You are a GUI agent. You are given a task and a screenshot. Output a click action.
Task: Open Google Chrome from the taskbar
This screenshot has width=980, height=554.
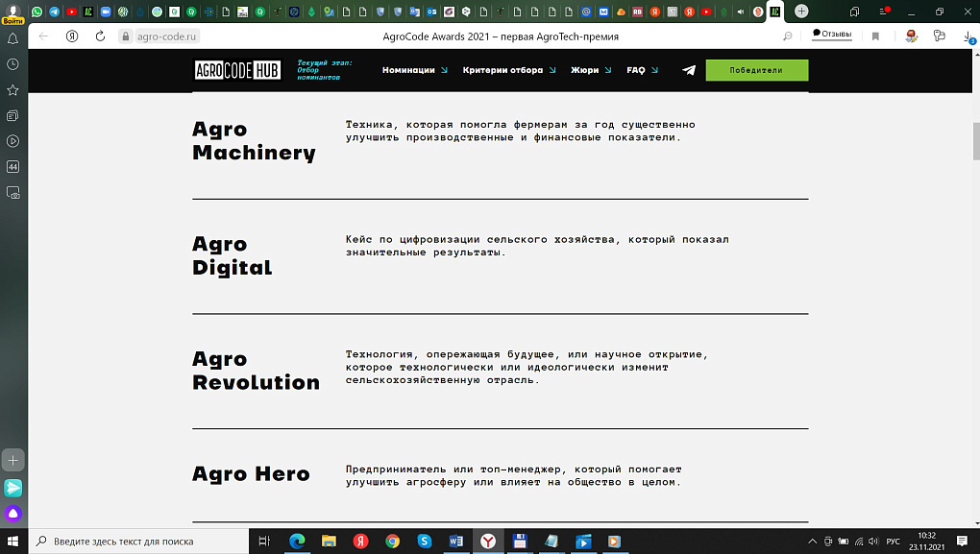tap(393, 541)
